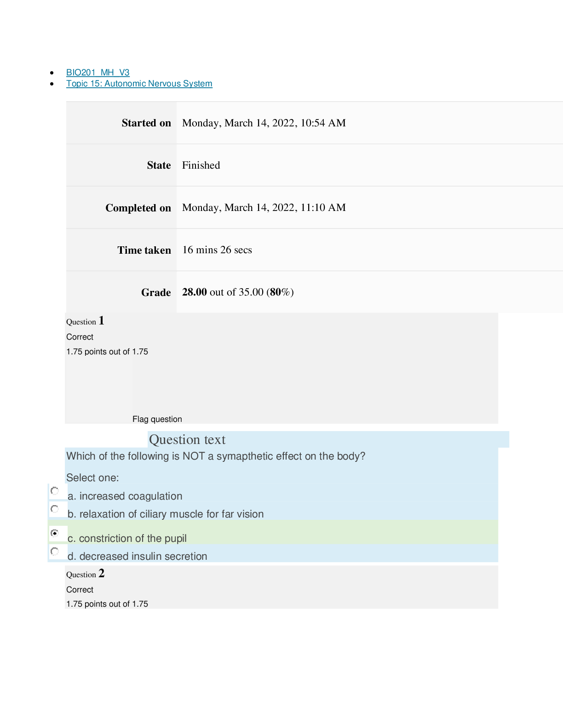563x728 pixels.
Task: Select radio option d. decreased insulin secretion
Action: pos(55,551)
